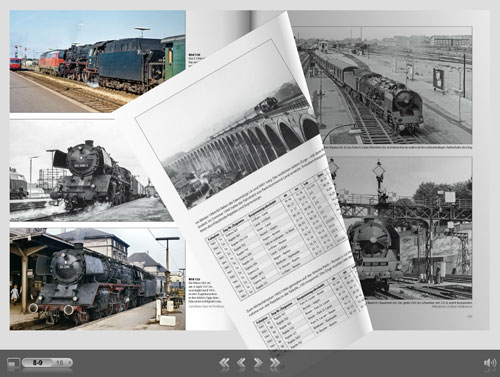This screenshot has width=500, height=377.
Task: Click the color photo of the blue steam tender
Action: (97, 61)
